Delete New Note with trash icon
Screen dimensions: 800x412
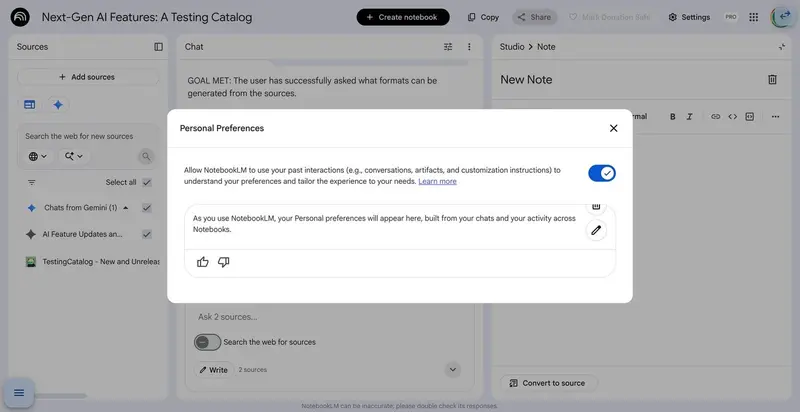(x=772, y=80)
